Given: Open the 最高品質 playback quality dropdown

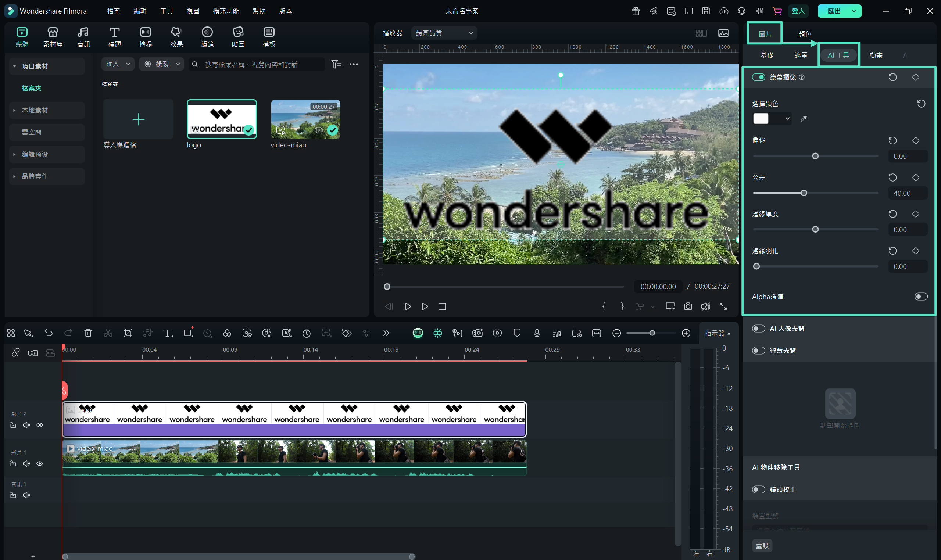Looking at the screenshot, I should [x=444, y=33].
